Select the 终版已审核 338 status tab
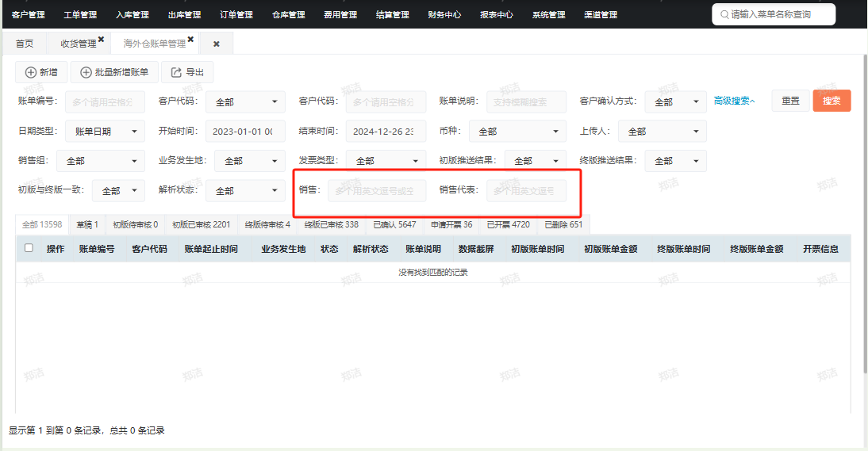868x451 pixels. tap(332, 224)
